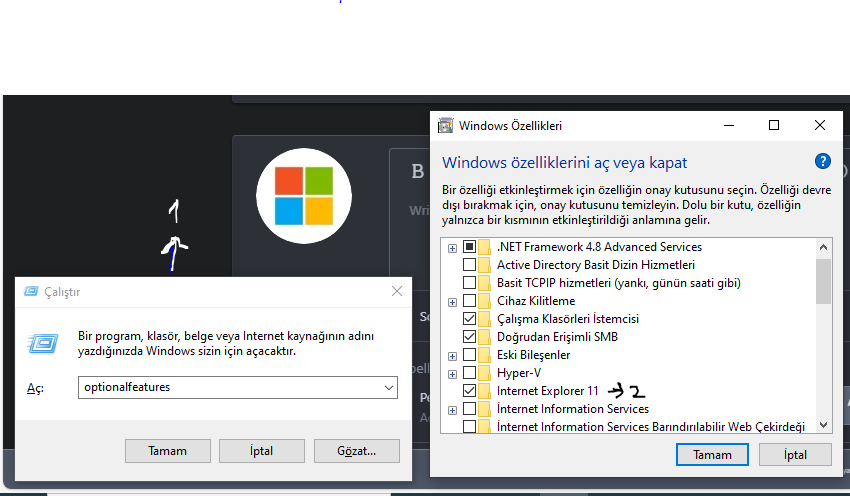Click the Microsoft logo avatar
The height and width of the screenshot is (496, 850).
(x=304, y=196)
